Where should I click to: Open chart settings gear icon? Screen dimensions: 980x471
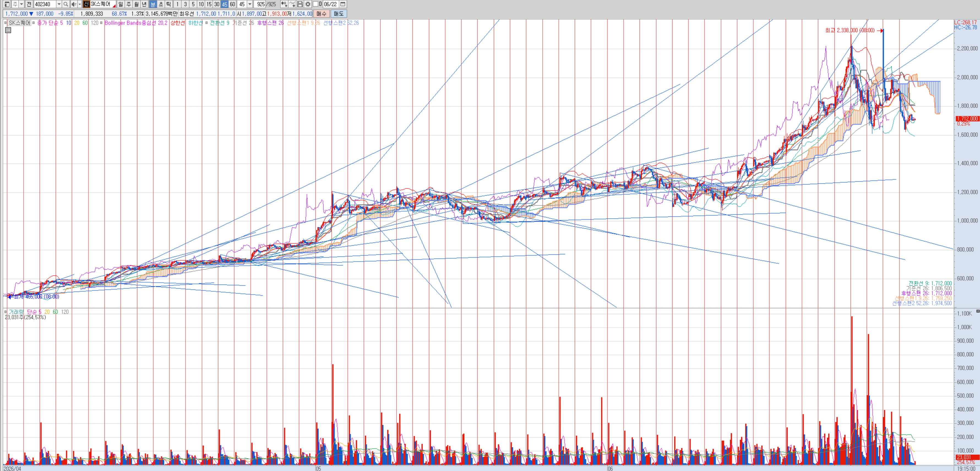click(308, 4)
